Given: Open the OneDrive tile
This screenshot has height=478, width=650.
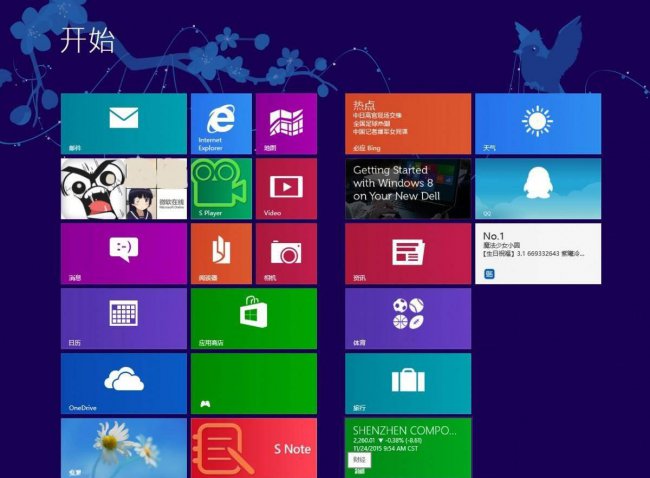Looking at the screenshot, I should coord(124,383).
